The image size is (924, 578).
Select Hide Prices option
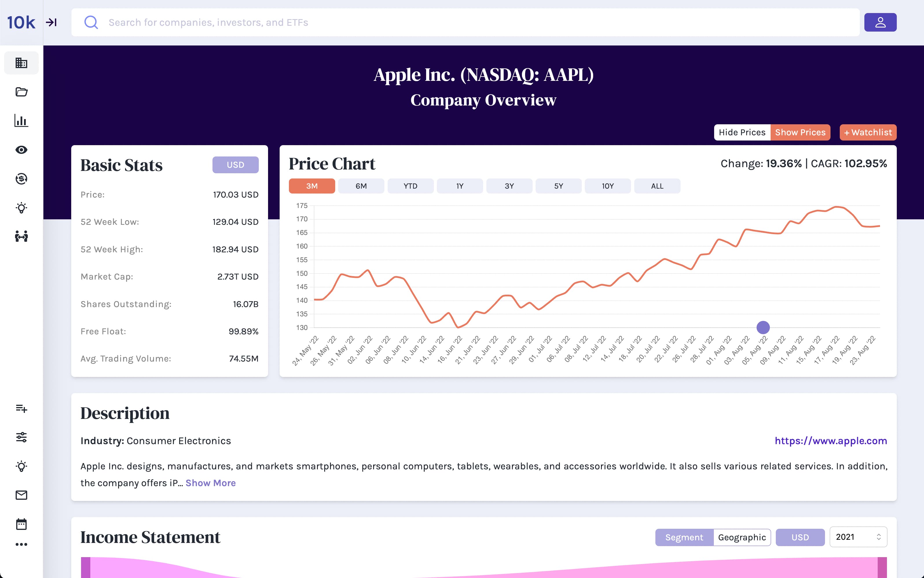tap(742, 132)
